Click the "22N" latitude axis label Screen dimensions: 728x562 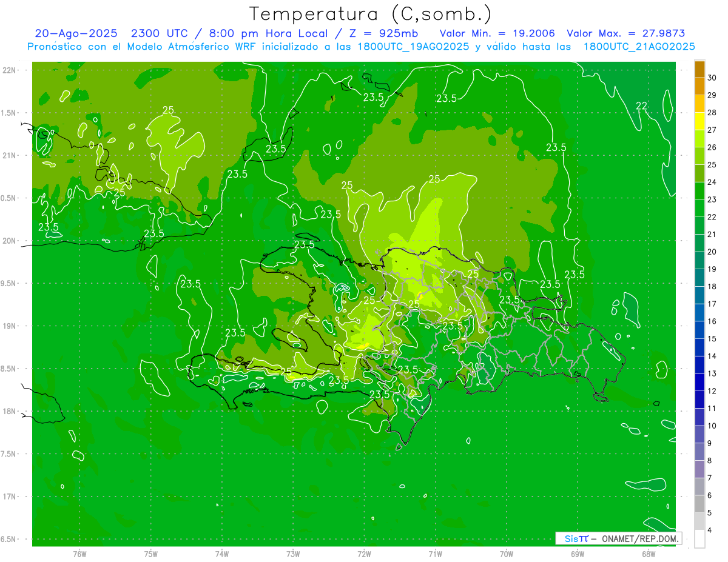pyautogui.click(x=10, y=70)
